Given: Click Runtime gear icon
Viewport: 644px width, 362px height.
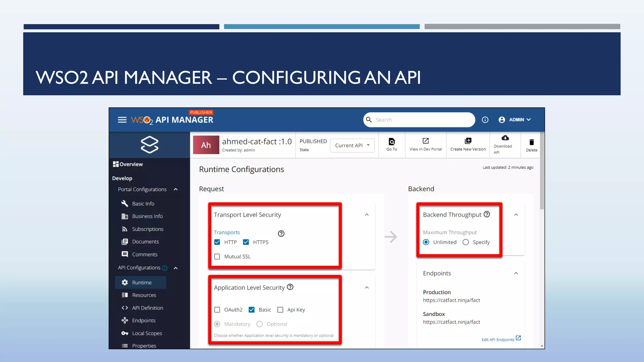Looking at the screenshot, I should click(125, 282).
